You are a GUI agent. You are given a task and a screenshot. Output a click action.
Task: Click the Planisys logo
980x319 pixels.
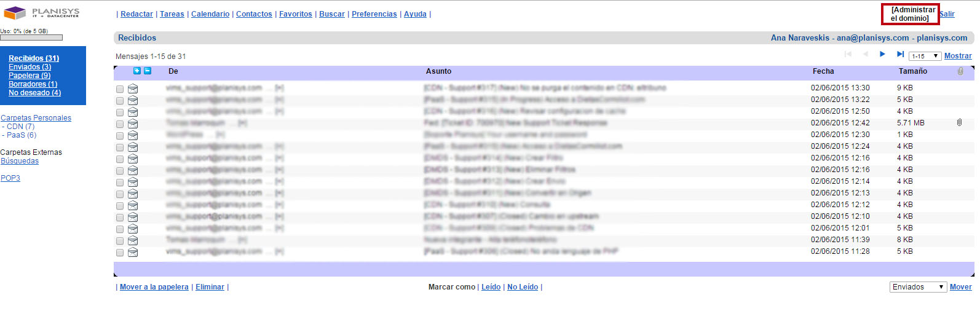pyautogui.click(x=42, y=12)
